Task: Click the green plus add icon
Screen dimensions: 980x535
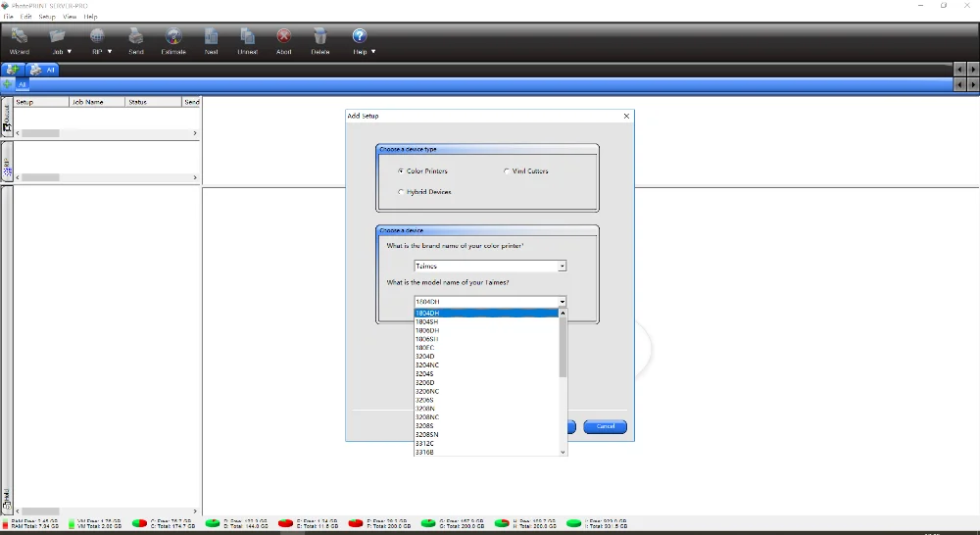Action: [x=7, y=84]
